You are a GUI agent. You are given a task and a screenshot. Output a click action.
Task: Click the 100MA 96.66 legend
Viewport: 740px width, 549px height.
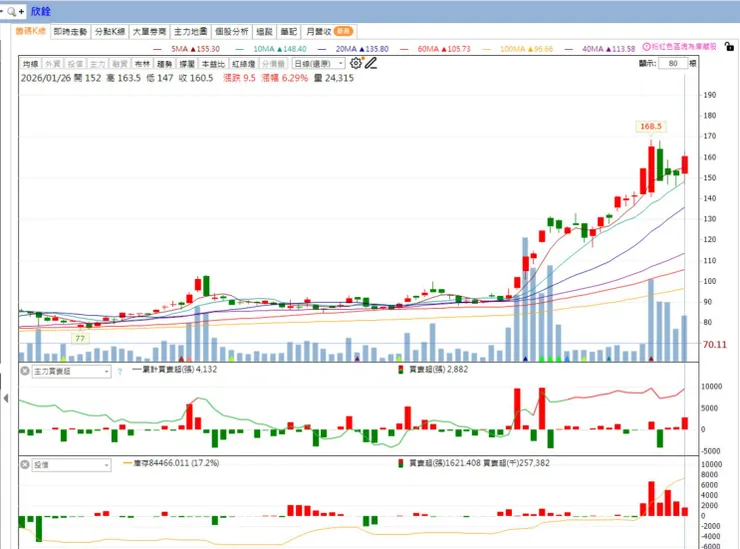click(x=517, y=49)
